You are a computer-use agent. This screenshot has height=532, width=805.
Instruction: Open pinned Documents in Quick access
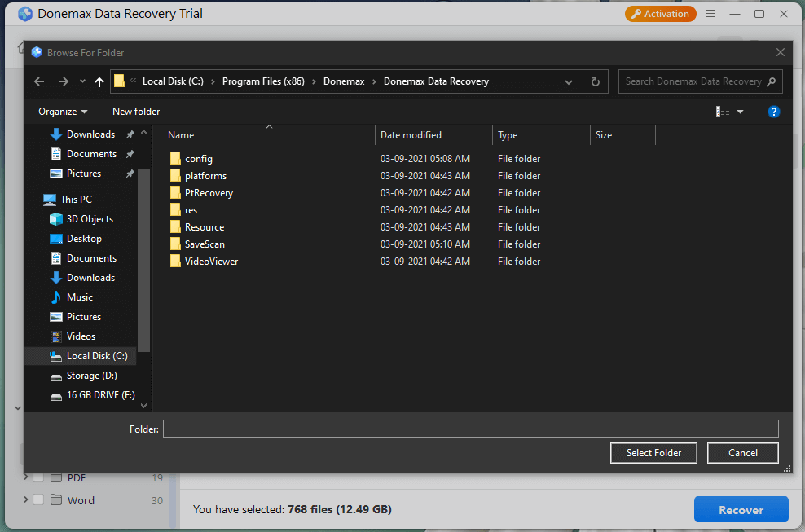[x=91, y=154]
